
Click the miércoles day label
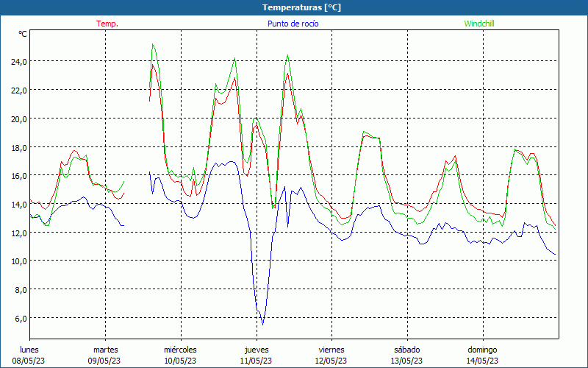[180, 350]
